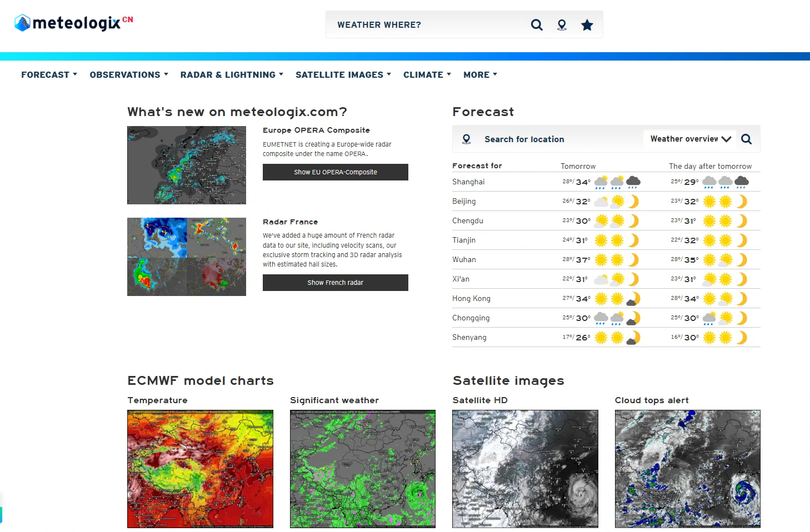Focus the Search for location field
The image size is (810, 532).
pyautogui.click(x=558, y=139)
